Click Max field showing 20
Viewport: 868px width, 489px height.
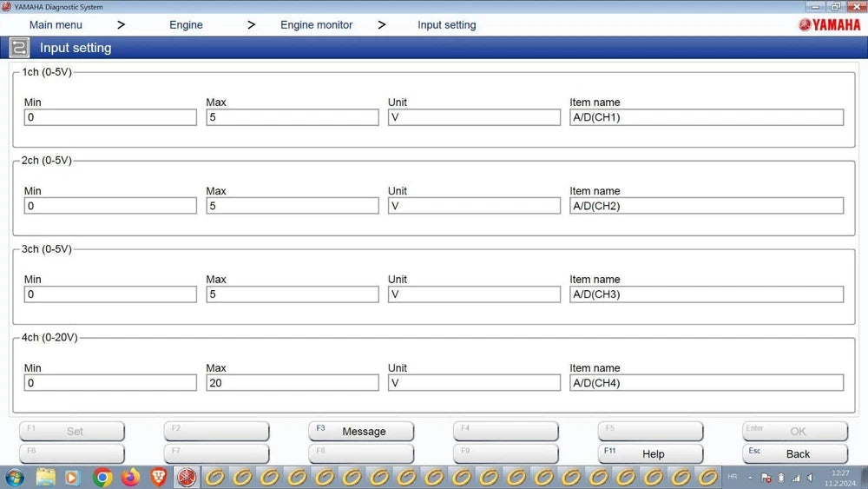point(293,383)
